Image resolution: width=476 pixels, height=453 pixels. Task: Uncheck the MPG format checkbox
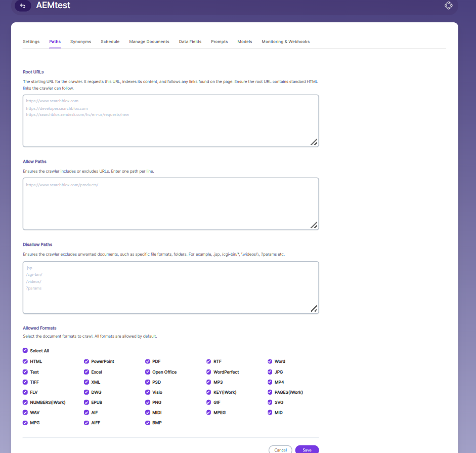point(25,423)
